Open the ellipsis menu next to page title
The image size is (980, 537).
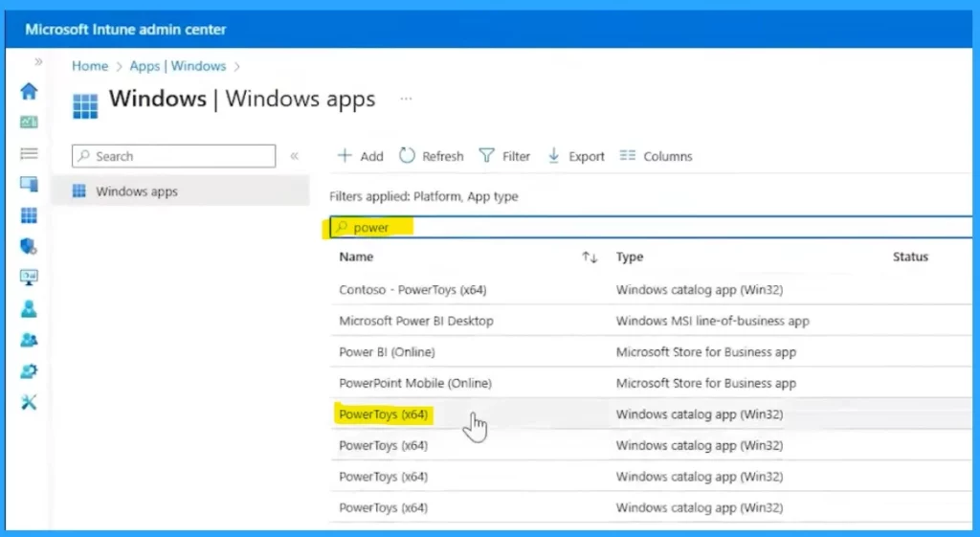click(406, 99)
